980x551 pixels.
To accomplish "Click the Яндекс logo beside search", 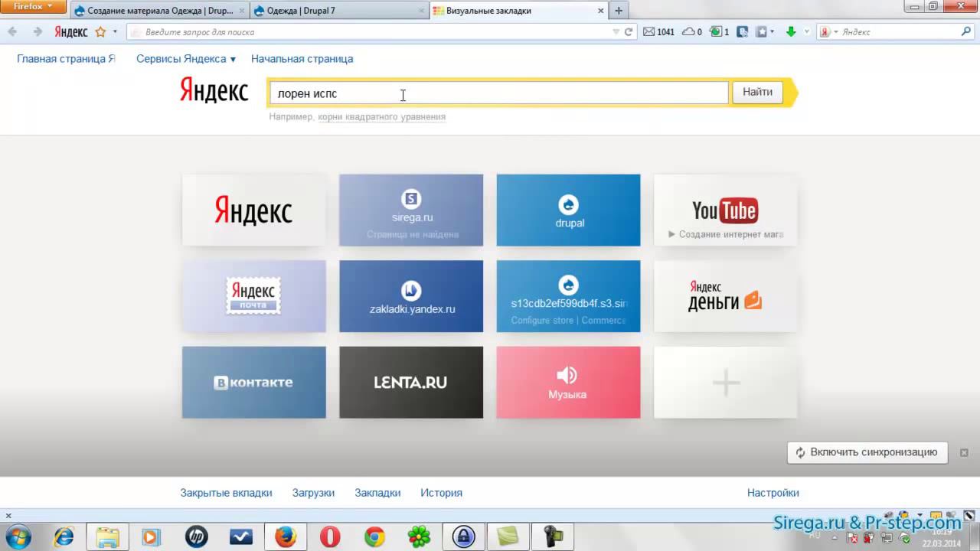I will point(214,91).
